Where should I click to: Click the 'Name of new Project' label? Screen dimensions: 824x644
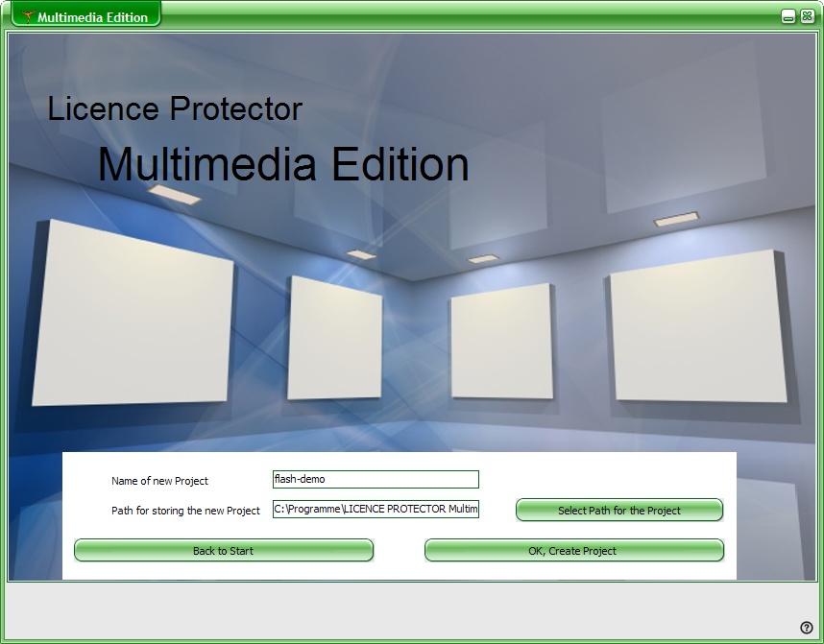point(159,481)
